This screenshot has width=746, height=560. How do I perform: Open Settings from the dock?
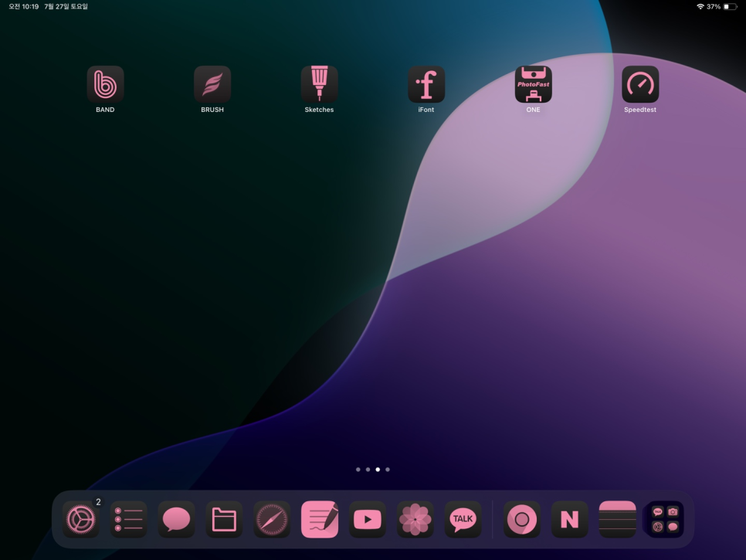pos(81,519)
